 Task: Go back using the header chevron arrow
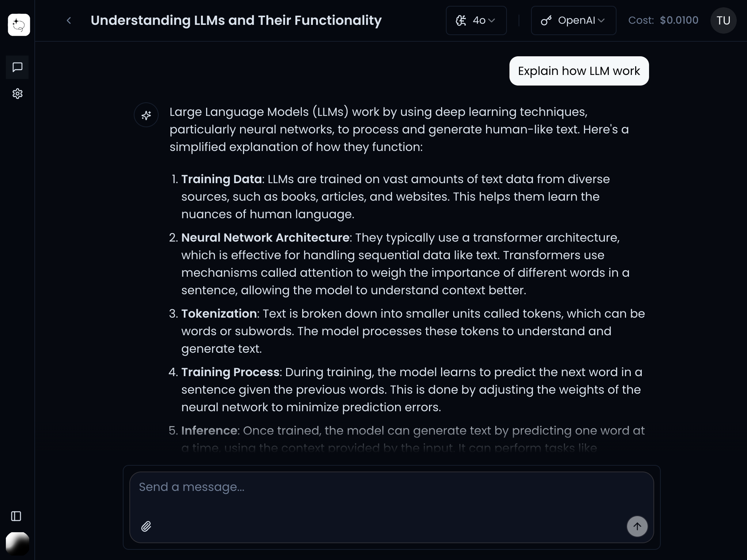[x=69, y=21]
